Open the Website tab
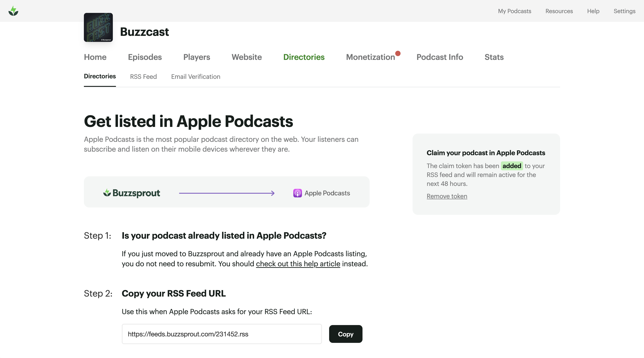This screenshot has width=644, height=358. [247, 57]
